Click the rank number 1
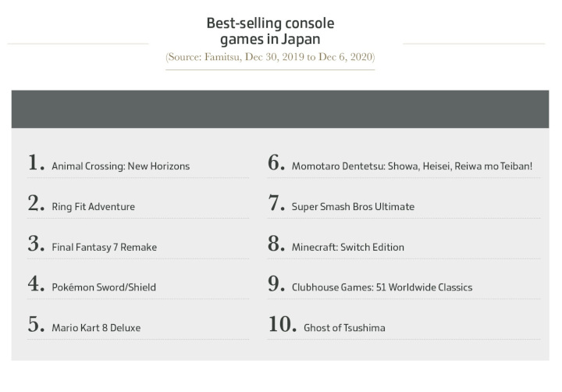This screenshot has width=562, height=392. tap(36, 163)
